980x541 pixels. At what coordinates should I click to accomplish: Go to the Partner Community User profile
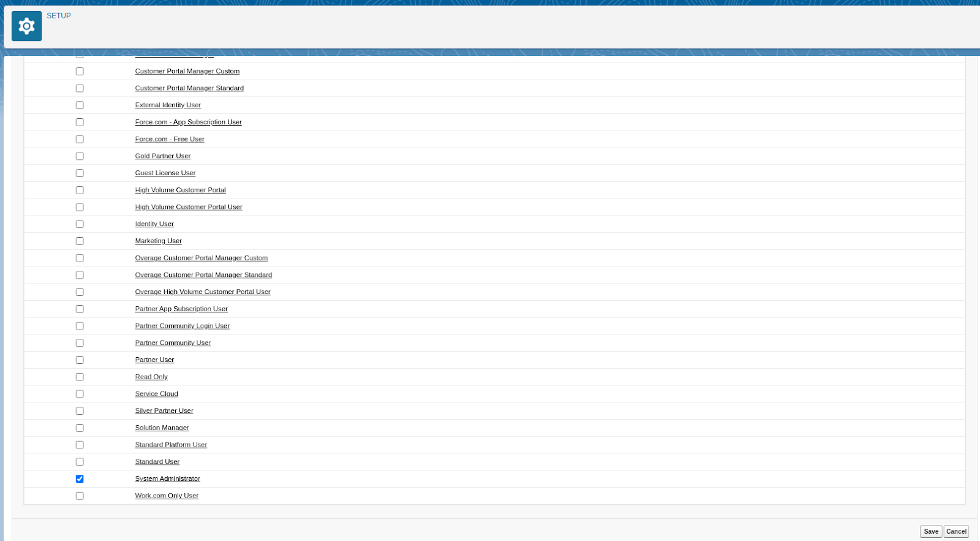coord(173,343)
